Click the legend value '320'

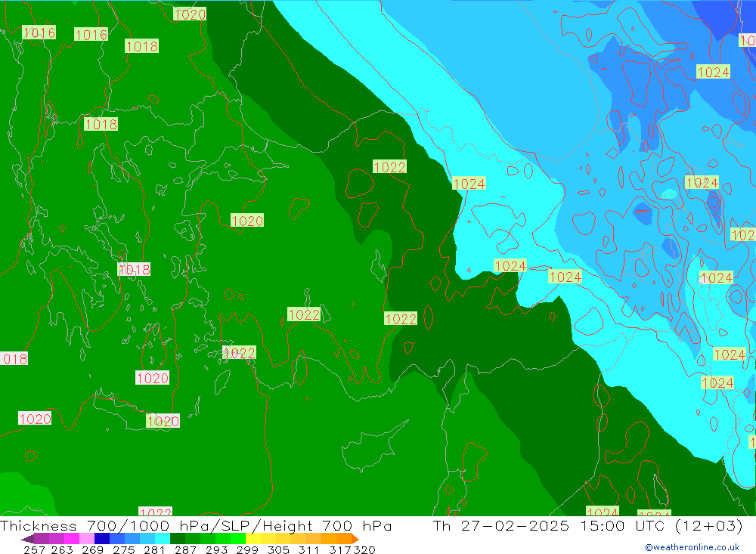coord(364,549)
